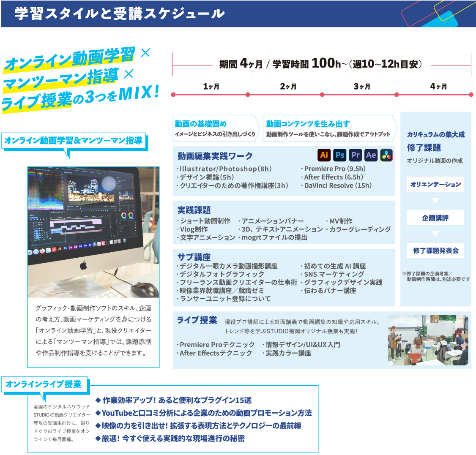This screenshot has height=455, width=476.
Task: Click the DaVinci Resolve colorful icon
Action: pyautogui.click(x=386, y=155)
